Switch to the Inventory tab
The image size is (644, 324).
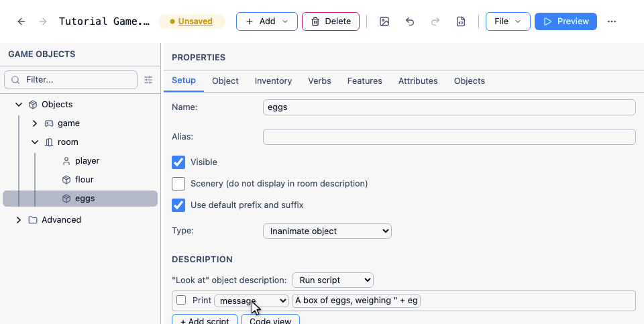pyautogui.click(x=273, y=81)
